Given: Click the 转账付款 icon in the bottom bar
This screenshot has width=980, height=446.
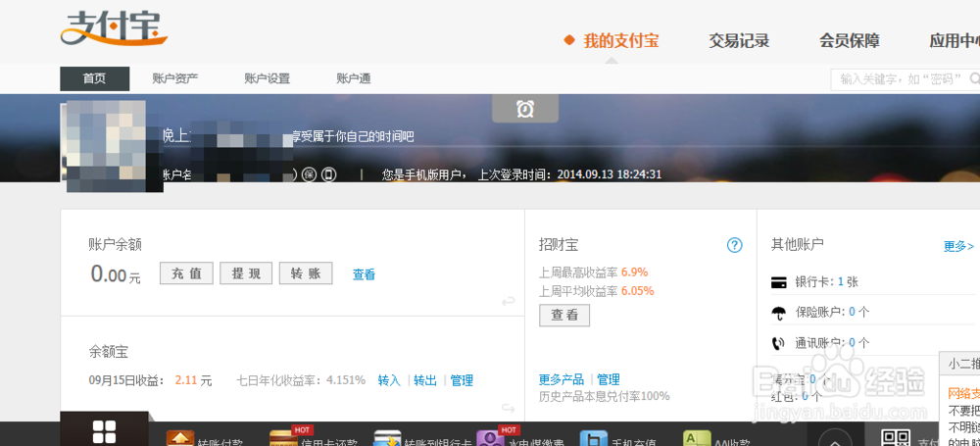Looking at the screenshot, I should point(180,439).
